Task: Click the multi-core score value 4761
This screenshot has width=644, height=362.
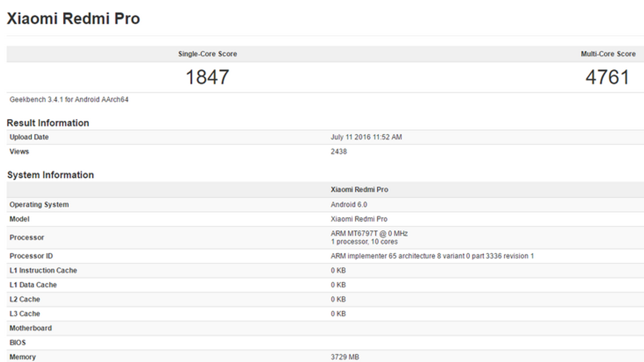Action: click(607, 77)
